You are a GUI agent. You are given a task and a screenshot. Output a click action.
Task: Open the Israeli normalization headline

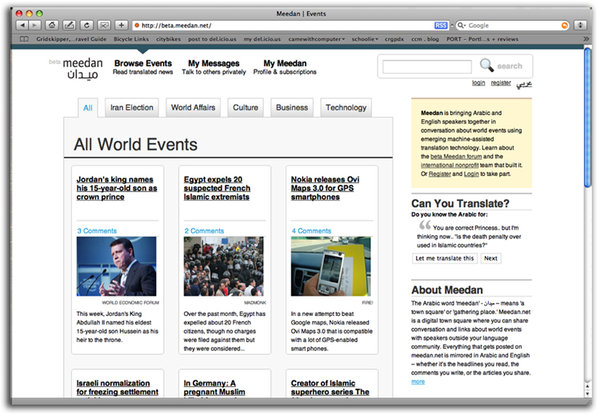pos(117,387)
